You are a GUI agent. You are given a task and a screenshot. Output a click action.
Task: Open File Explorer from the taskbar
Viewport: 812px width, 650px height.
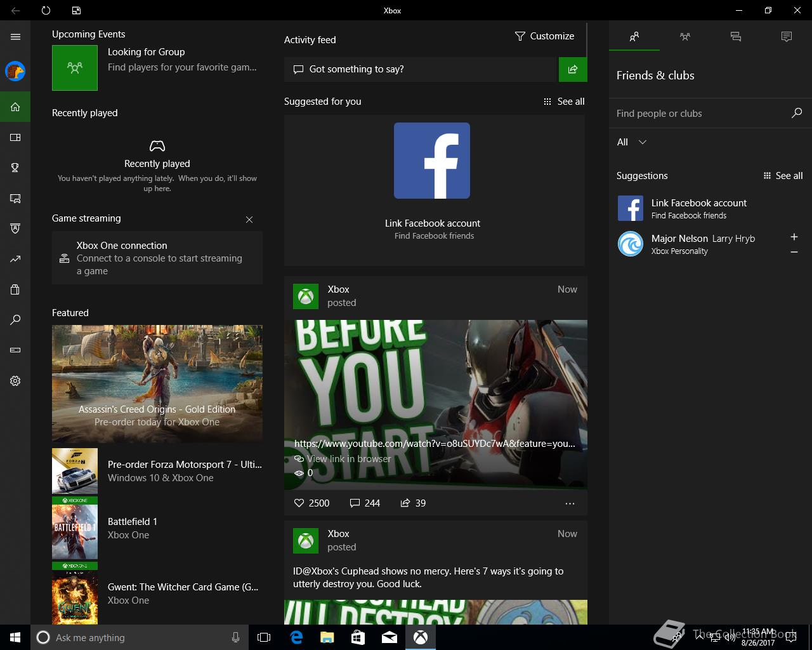[x=327, y=637]
